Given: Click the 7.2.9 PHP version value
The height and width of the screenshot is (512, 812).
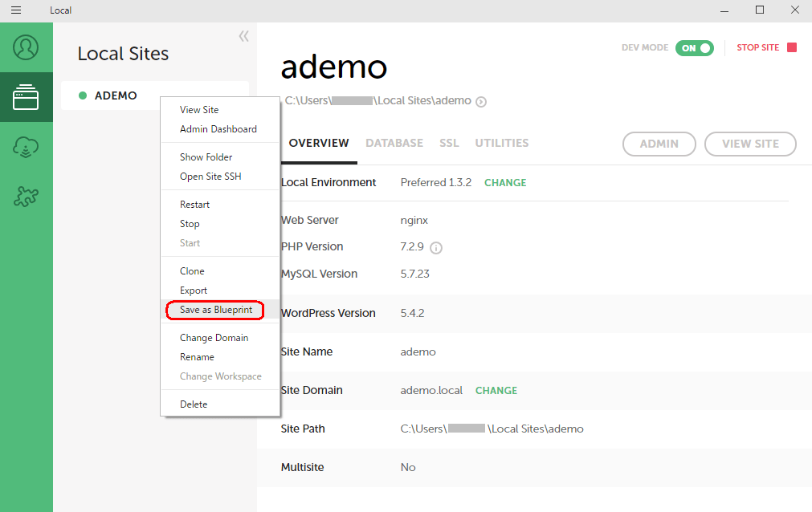Looking at the screenshot, I should [412, 247].
